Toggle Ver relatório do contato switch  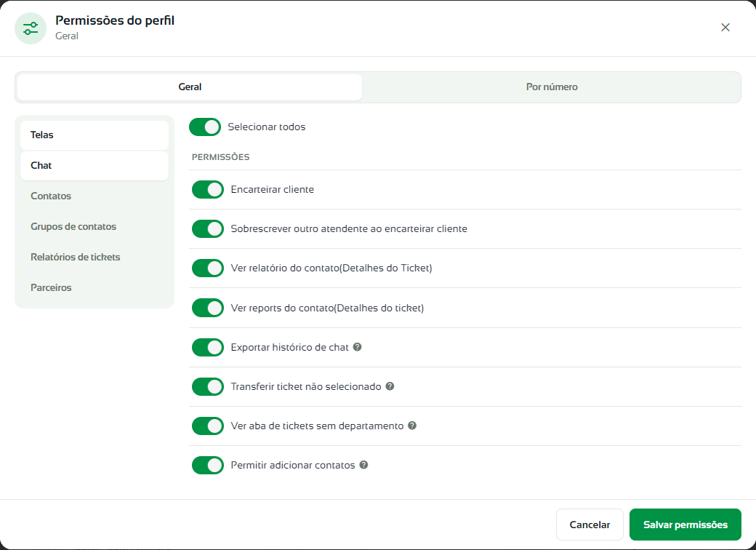(x=208, y=268)
